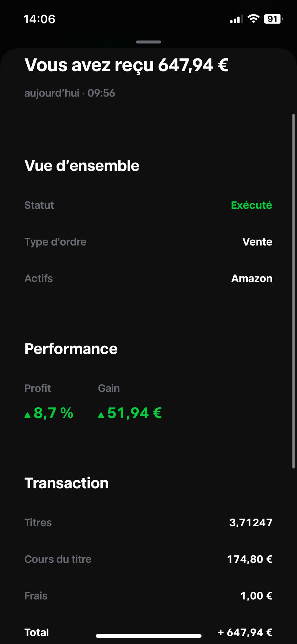Viewport: 297px width, 644px height.
Task: Tap the 8,7 % profit value
Action: click(x=53, y=413)
